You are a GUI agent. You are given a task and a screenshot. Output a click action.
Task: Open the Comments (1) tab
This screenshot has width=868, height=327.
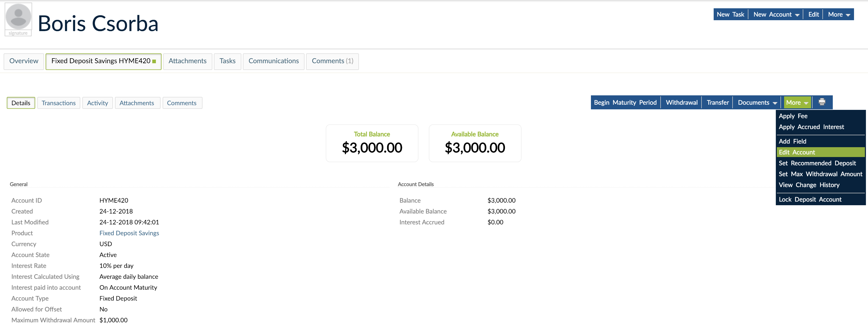tap(332, 61)
